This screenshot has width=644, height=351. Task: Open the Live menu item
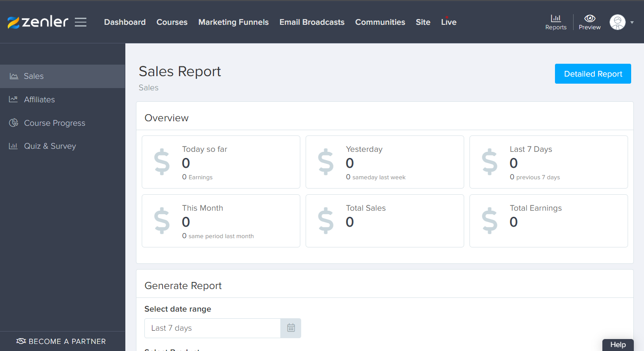point(449,22)
